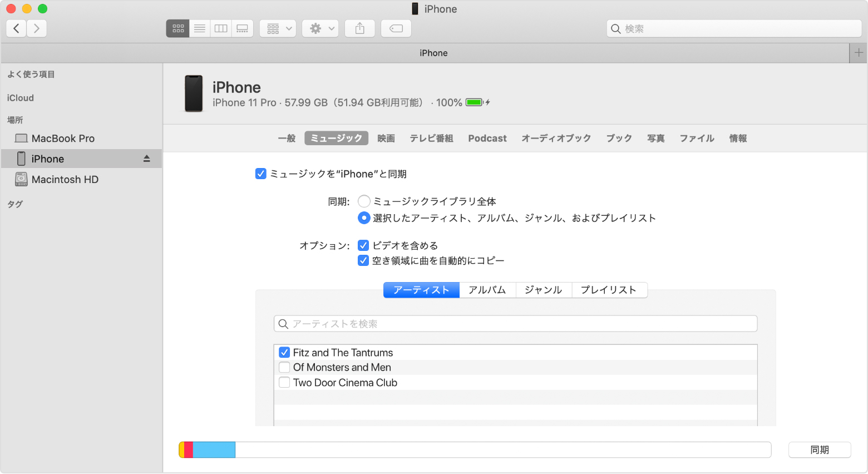Switch to the プレイリスト segment

coord(609,290)
